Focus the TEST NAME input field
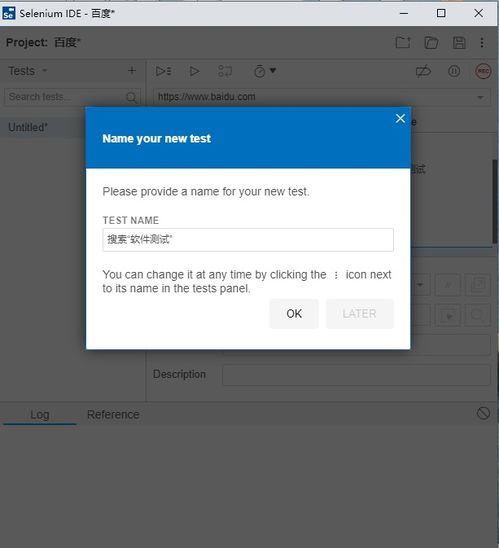The image size is (499, 548). (248, 240)
